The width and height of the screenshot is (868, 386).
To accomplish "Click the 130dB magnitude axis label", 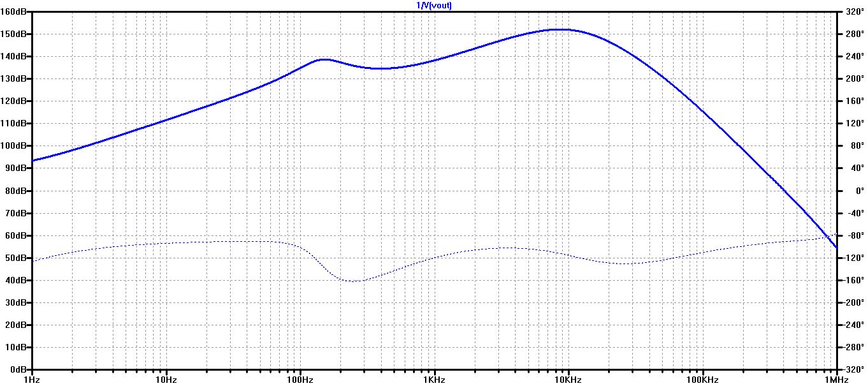I will (x=13, y=78).
